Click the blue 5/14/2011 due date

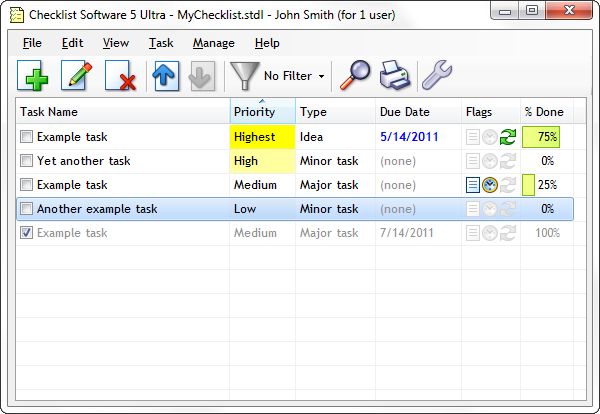coord(409,137)
